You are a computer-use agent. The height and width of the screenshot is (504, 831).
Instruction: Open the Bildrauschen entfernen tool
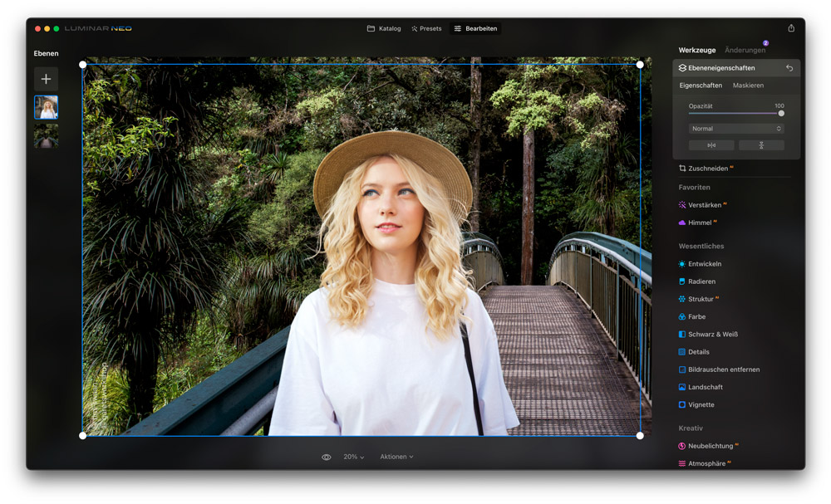point(719,369)
